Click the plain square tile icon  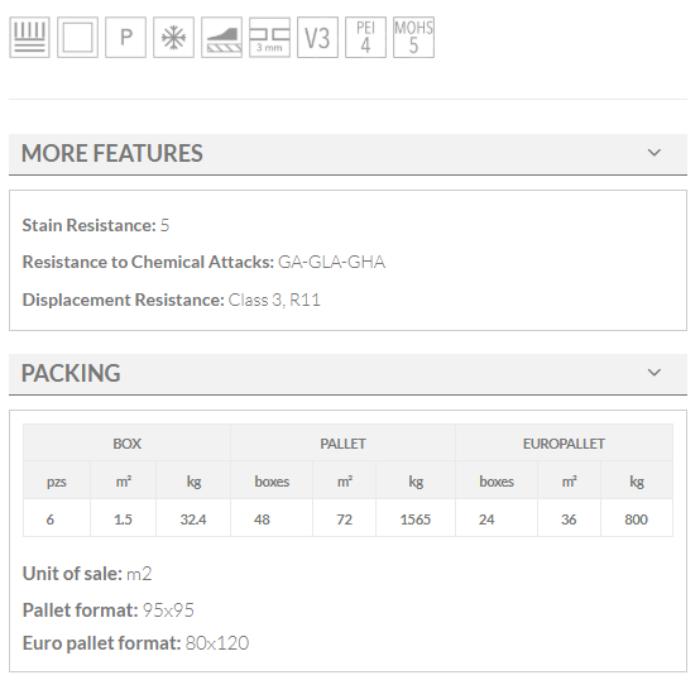coord(77,39)
